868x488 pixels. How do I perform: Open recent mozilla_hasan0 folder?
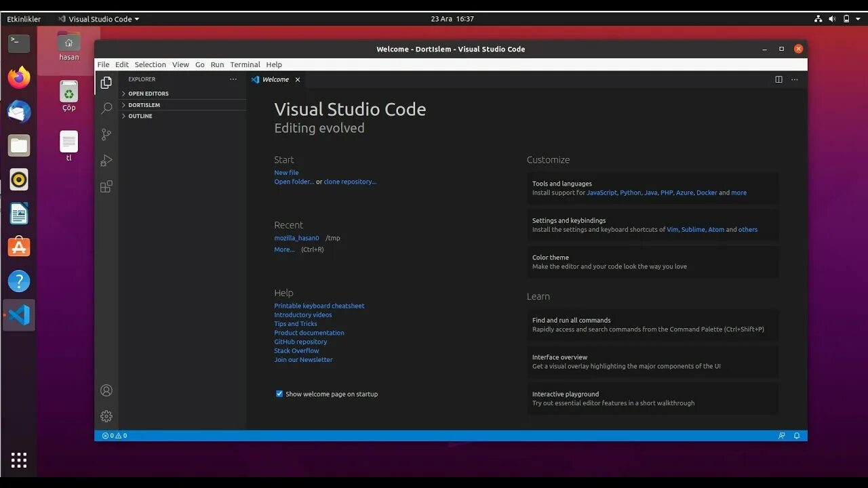coord(296,238)
